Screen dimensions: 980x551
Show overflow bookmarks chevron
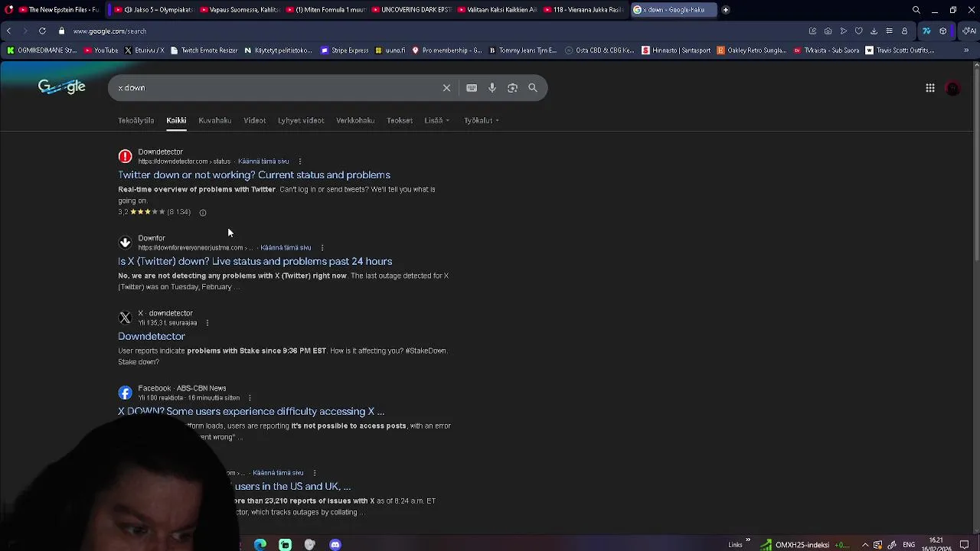click(x=966, y=51)
